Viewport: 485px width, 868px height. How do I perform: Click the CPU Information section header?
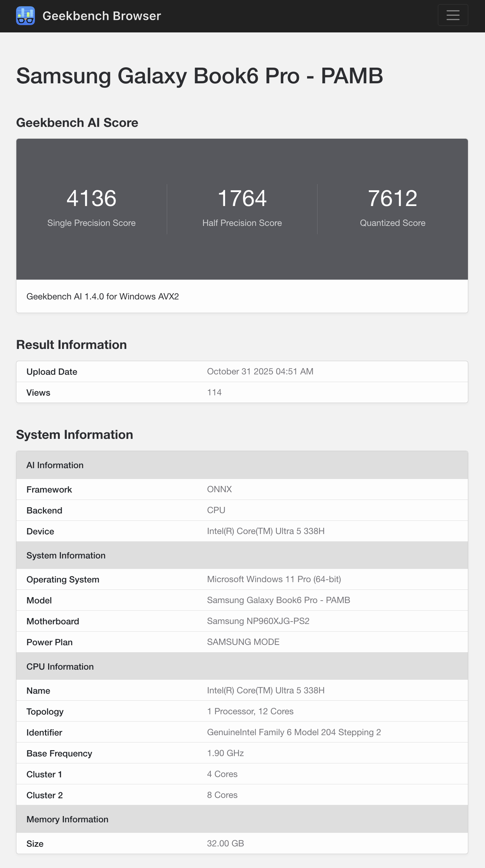(60, 667)
